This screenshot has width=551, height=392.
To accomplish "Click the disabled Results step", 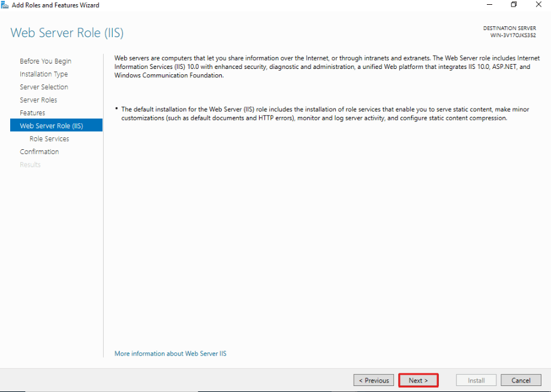I will (x=30, y=165).
